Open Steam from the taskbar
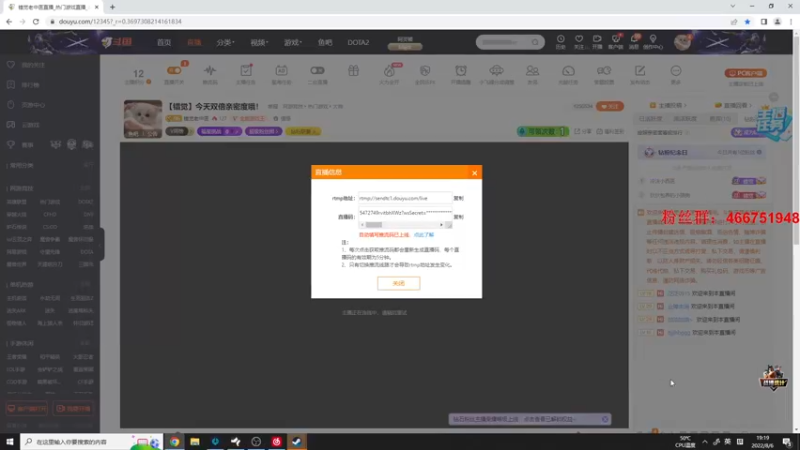The width and height of the screenshot is (800, 450). (296, 441)
